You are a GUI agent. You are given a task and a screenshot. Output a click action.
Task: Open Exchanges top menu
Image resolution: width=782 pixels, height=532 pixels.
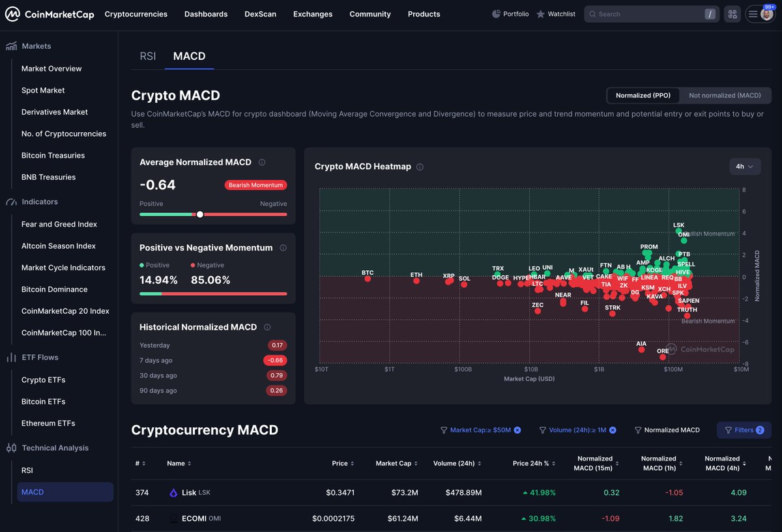point(313,14)
